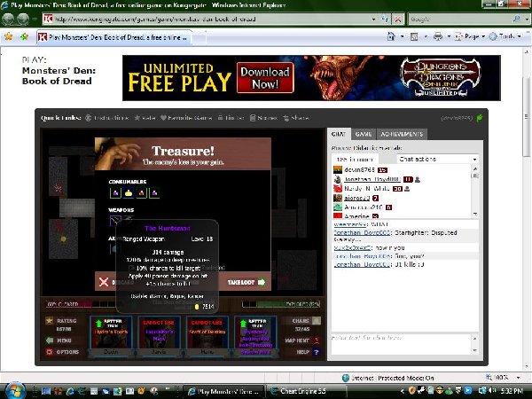532x399 pixels.
Task: Open the game Menu arrow button
Action: tap(50, 340)
